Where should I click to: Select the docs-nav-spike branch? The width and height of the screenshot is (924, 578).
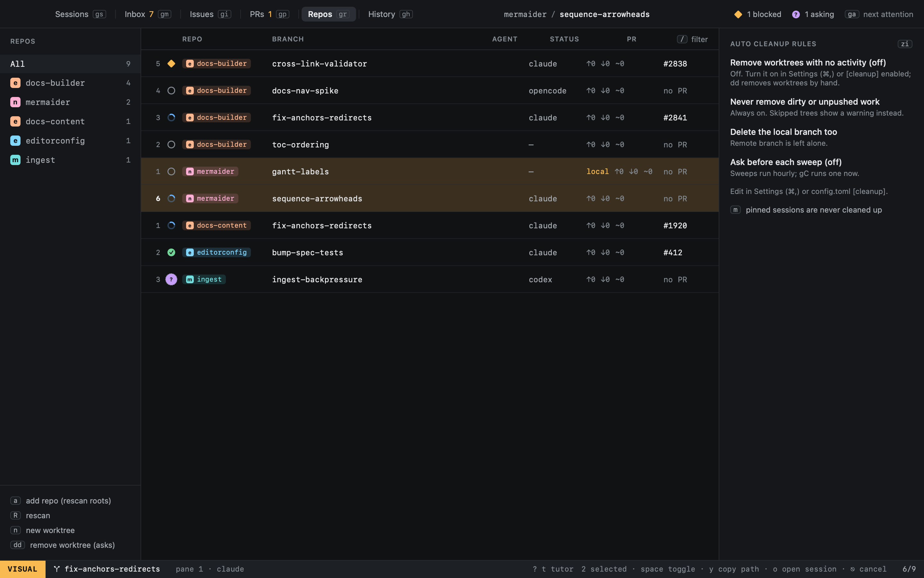tap(305, 91)
